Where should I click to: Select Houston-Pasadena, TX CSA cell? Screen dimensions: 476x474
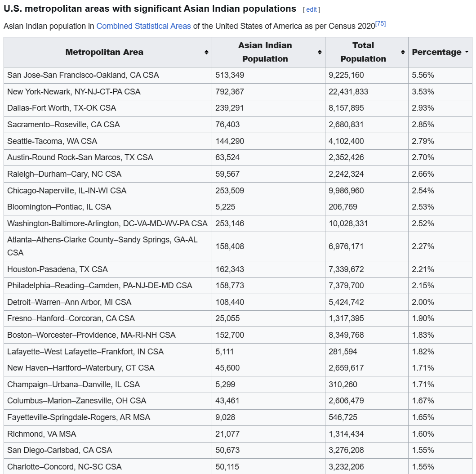click(108, 269)
